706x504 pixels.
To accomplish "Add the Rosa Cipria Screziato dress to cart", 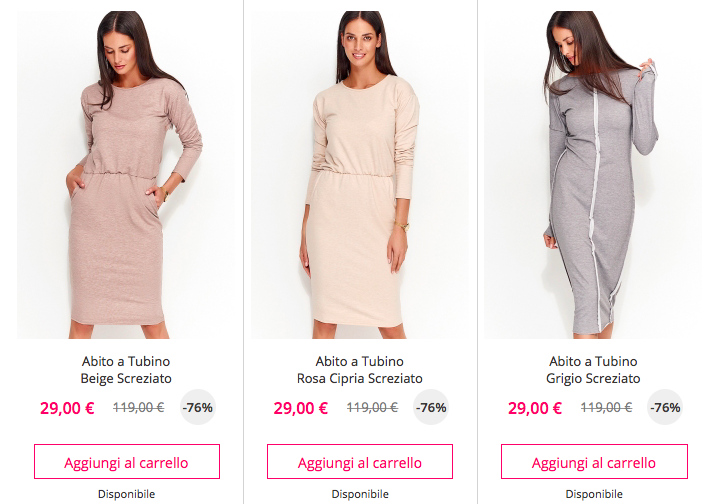I will coord(360,462).
